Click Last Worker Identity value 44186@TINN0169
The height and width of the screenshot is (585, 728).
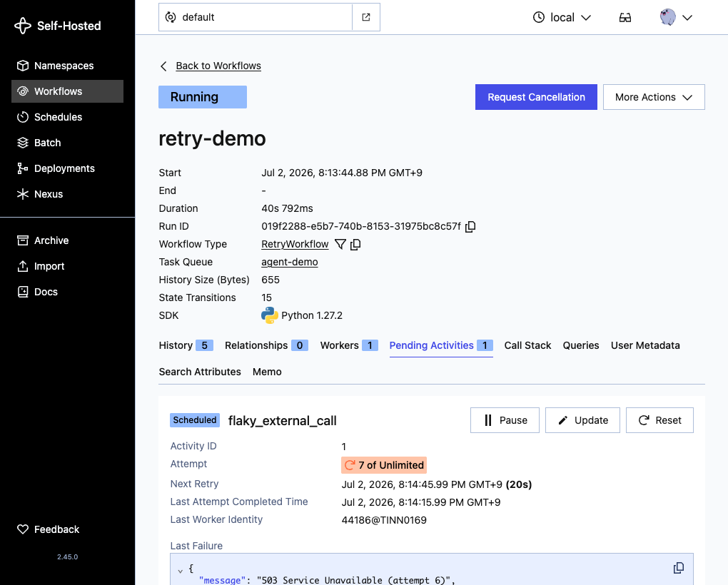pos(384,521)
